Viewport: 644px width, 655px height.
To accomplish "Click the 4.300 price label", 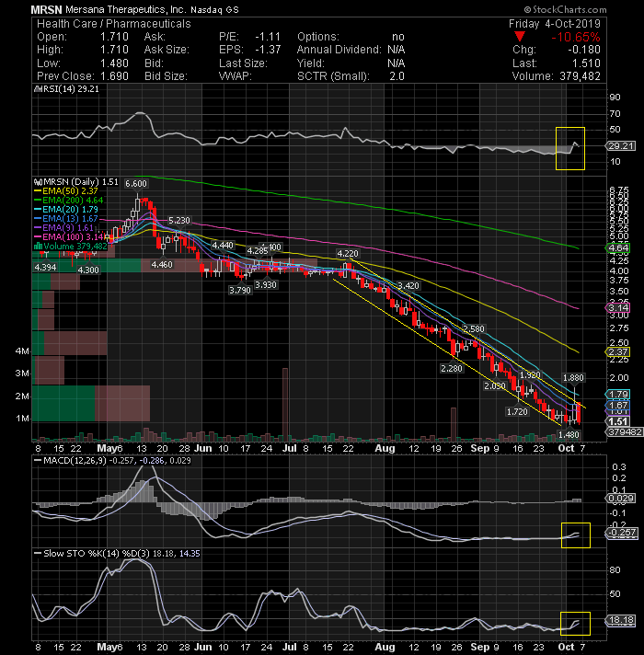I will tap(88, 270).
